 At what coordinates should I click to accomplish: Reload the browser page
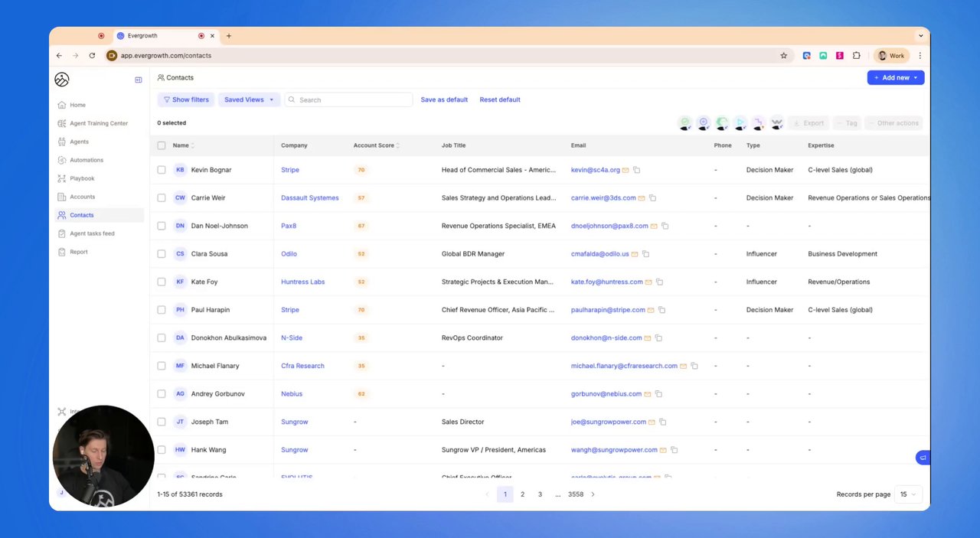[x=92, y=56]
